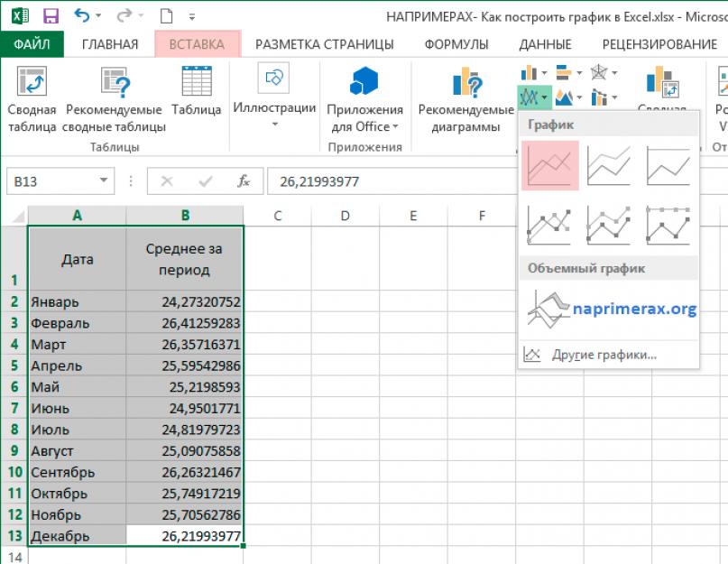This screenshot has height=564, width=728.
Task: Click the Redo arrow icon
Action: (124, 16)
